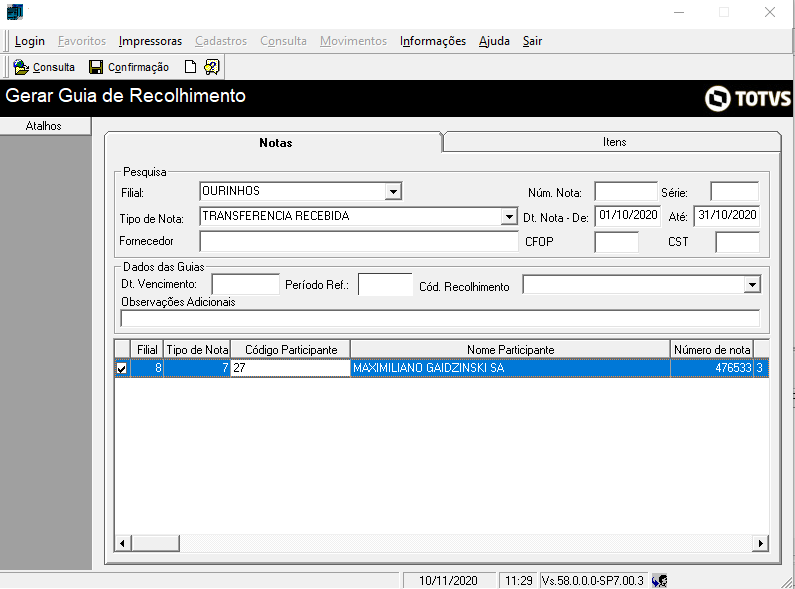Click the Tipo de Nota column header
The image size is (795, 589).
click(197, 349)
